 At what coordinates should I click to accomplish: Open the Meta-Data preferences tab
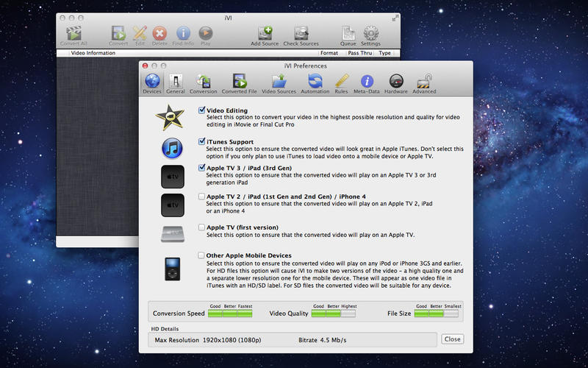click(366, 82)
